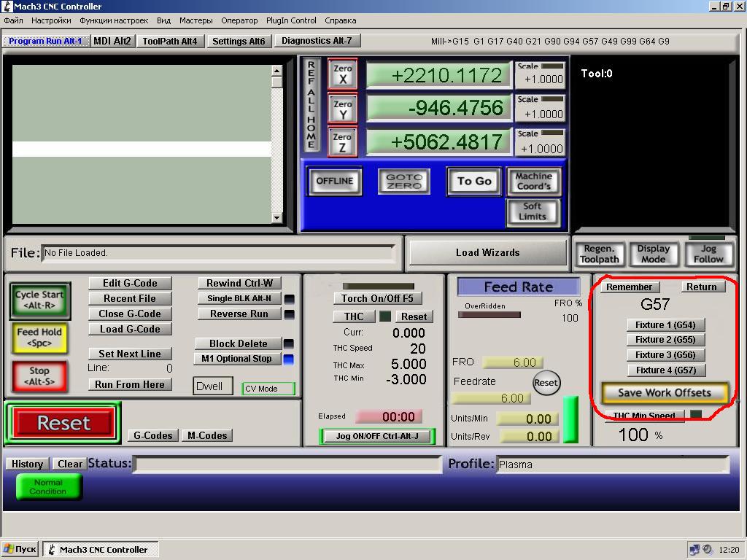Click Rewind Ctrl-W
This screenshot has height=560, width=747.
coord(239,283)
